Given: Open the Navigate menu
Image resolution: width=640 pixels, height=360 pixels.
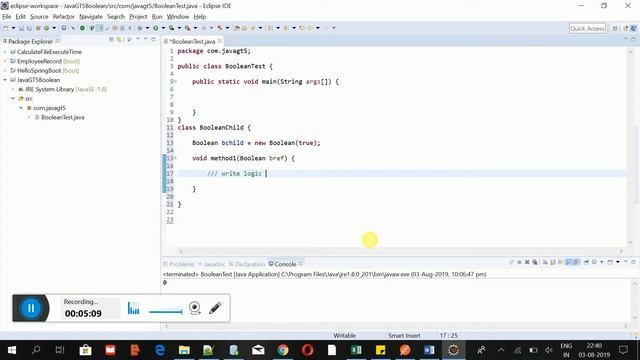Looking at the screenshot, I should click(x=91, y=17).
